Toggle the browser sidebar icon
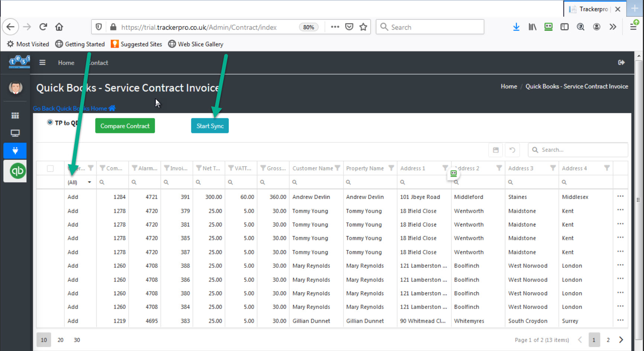Screen dimensions: 644x351 [x=564, y=27]
